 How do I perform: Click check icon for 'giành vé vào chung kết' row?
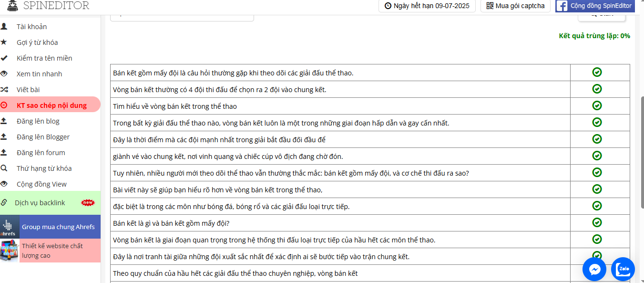click(597, 156)
